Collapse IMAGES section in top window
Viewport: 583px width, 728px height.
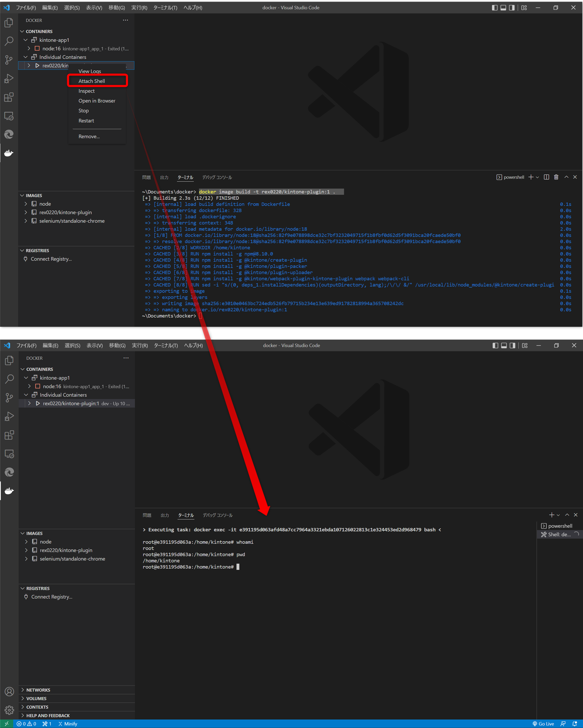[x=76, y=195]
